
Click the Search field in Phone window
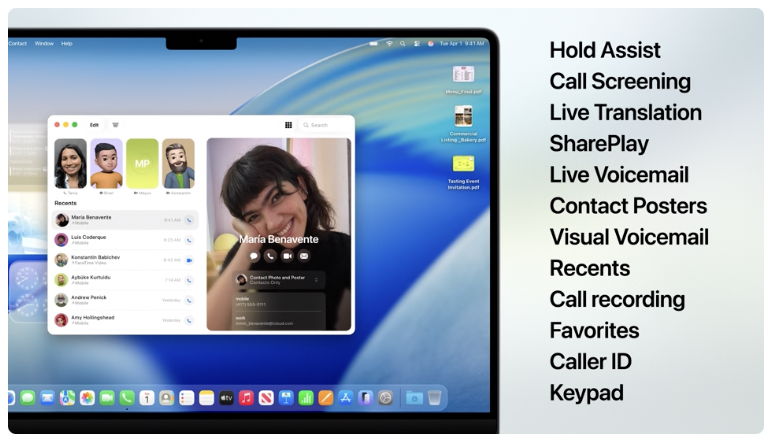325,125
